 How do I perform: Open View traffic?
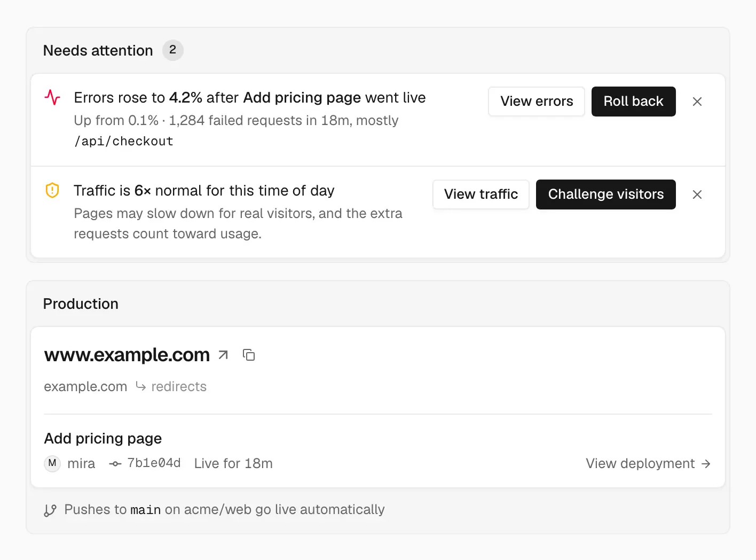click(x=481, y=195)
